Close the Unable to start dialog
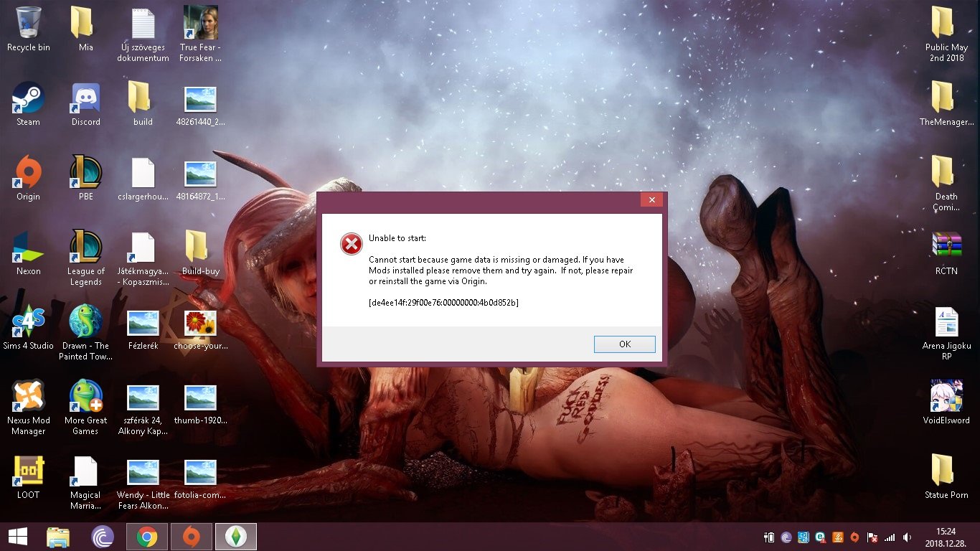 651,200
